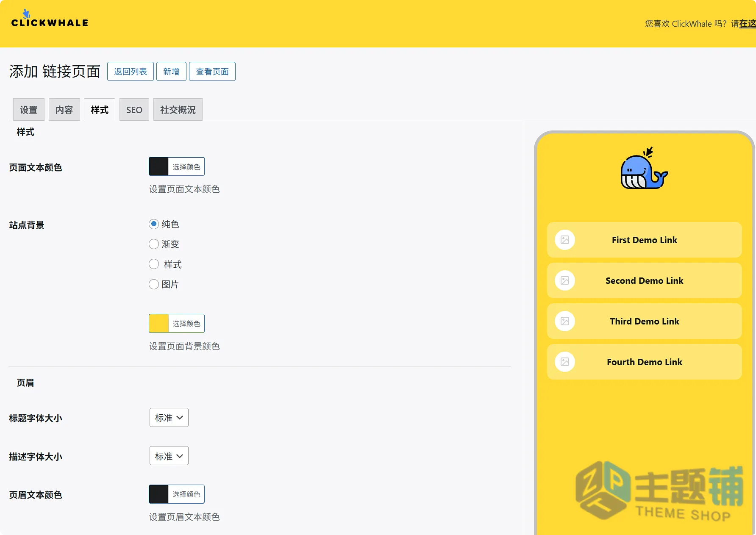Click the 设置页眉文本颜色 description text

click(x=184, y=517)
